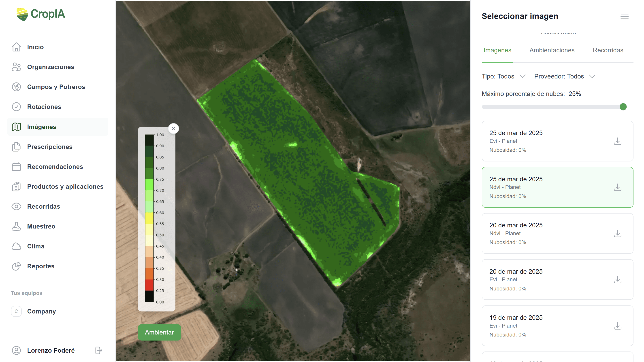Click the cloud percentage slider handle
644x362 pixels.
tap(623, 107)
